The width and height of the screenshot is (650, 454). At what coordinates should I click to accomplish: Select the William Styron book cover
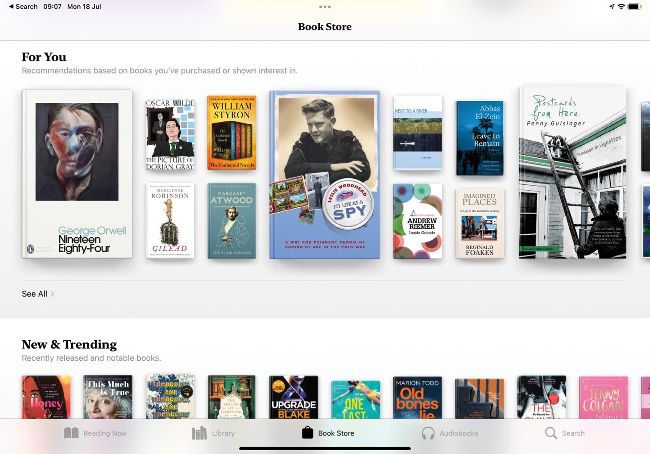pos(231,133)
